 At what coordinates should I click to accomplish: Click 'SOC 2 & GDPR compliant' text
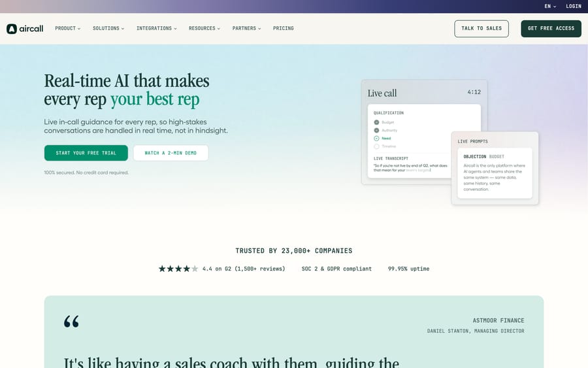point(336,269)
